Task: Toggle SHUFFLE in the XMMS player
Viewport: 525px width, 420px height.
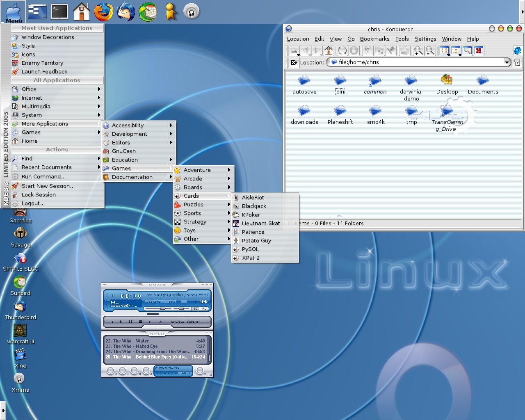Action: point(178,322)
